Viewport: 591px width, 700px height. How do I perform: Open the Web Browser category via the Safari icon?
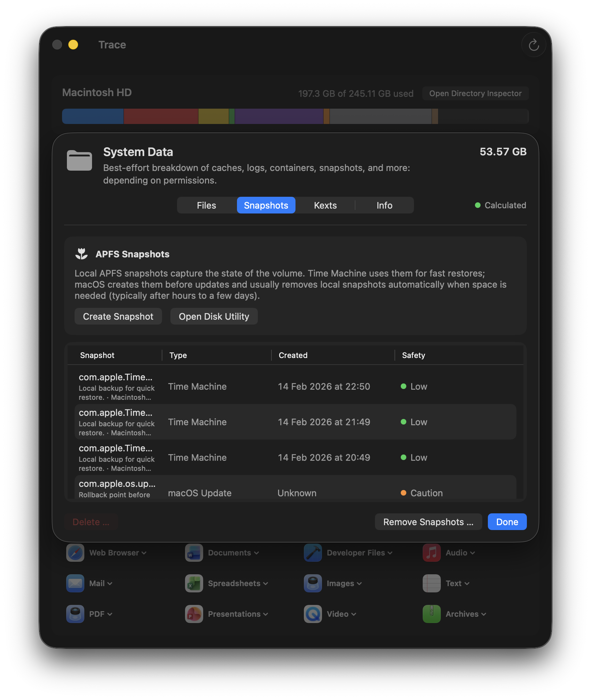tap(75, 553)
